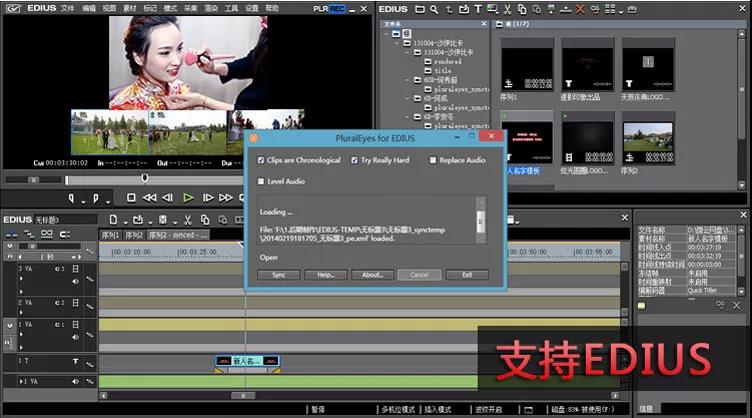
Task: Open view mode dropdown arrow in bin toolbar
Action: point(621,12)
